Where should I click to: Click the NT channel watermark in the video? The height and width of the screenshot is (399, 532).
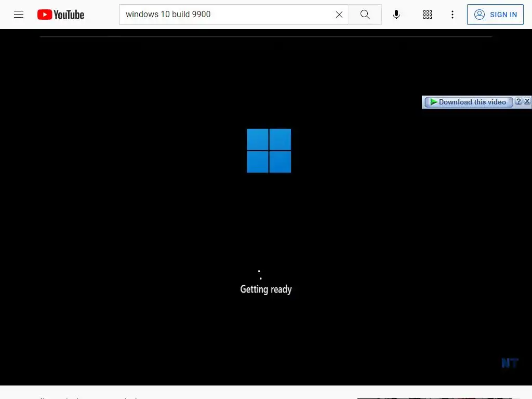tap(510, 363)
